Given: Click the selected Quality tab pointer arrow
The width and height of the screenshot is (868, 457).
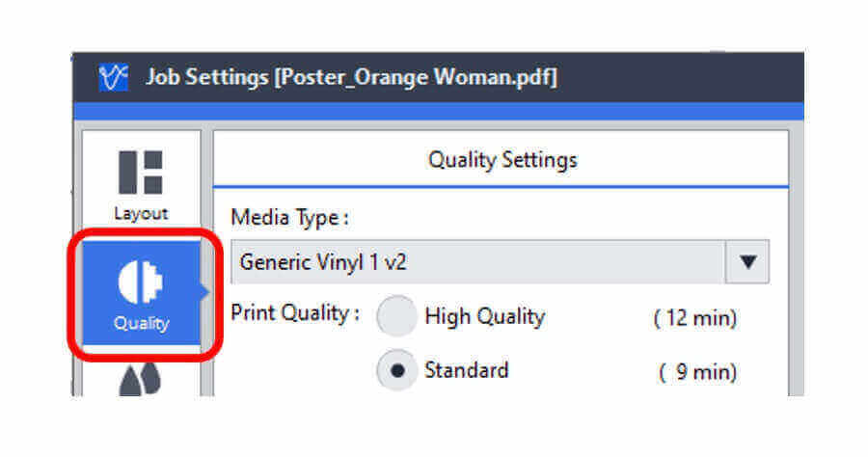Looking at the screenshot, I should tap(204, 291).
